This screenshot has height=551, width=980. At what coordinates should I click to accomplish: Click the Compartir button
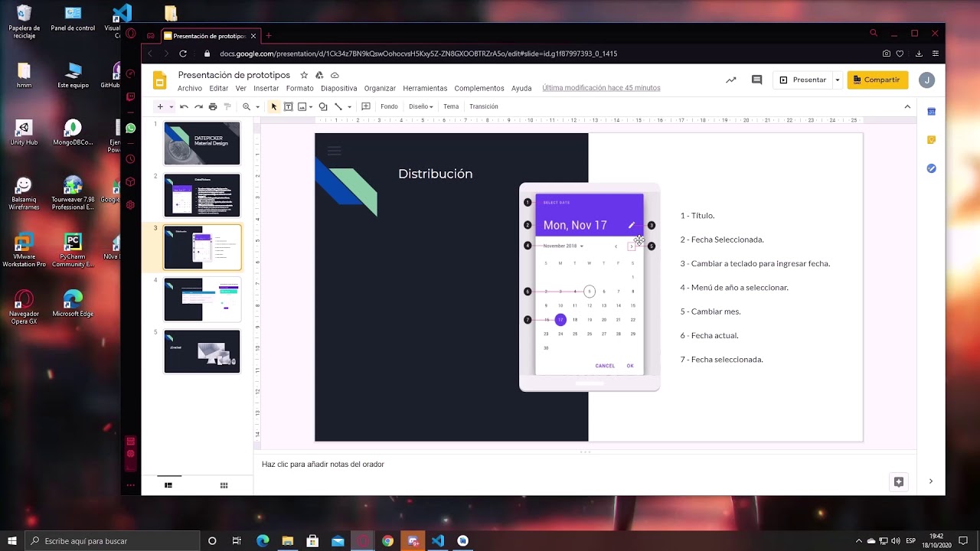877,80
